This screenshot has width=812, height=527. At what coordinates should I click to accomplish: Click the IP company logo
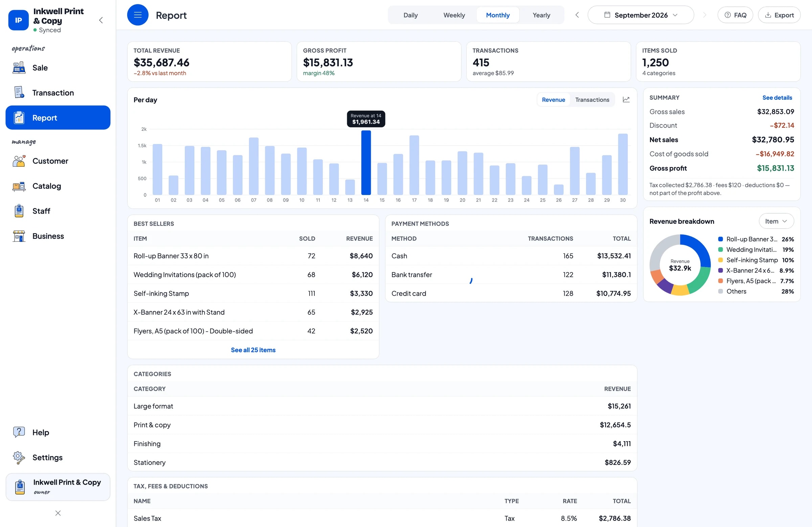point(18,20)
